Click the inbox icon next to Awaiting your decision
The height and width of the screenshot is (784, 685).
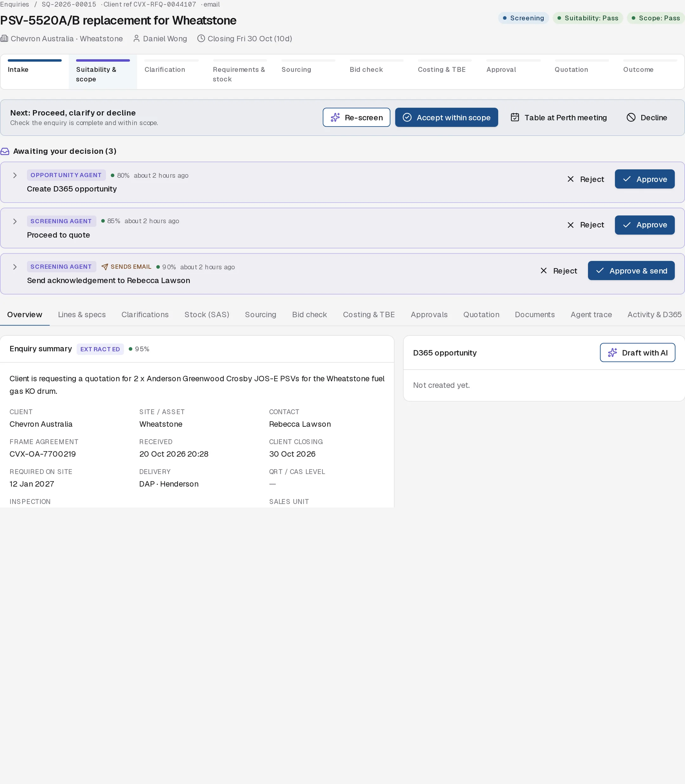click(x=4, y=151)
